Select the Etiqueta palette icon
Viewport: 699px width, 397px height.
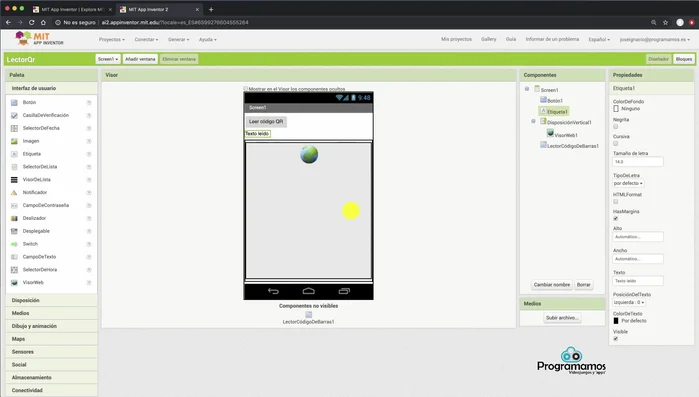[14, 154]
